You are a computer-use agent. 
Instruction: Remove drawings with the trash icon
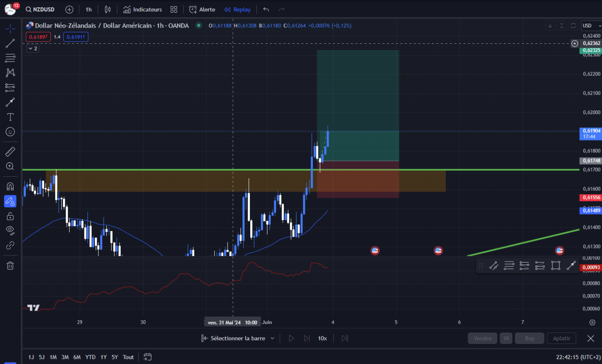pos(10,265)
